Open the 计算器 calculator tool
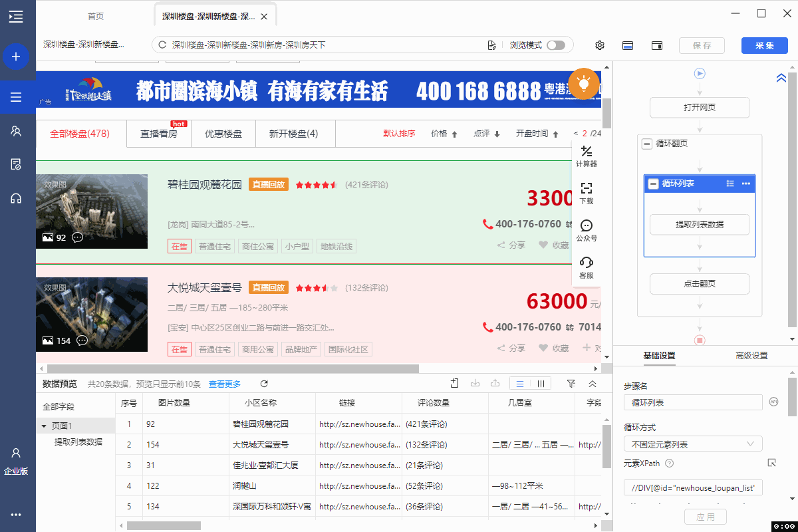Viewport: 798px width, 532px height. click(586, 156)
